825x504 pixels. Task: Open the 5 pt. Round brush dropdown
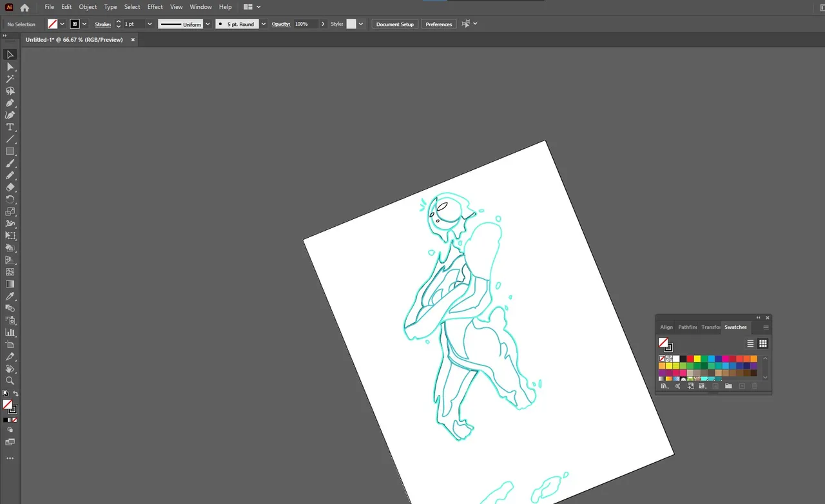click(x=263, y=24)
